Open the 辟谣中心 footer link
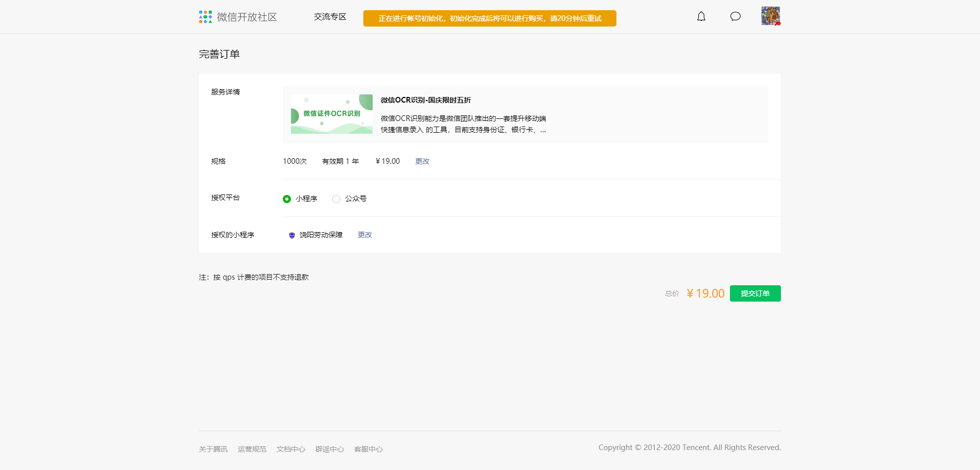 click(330, 449)
